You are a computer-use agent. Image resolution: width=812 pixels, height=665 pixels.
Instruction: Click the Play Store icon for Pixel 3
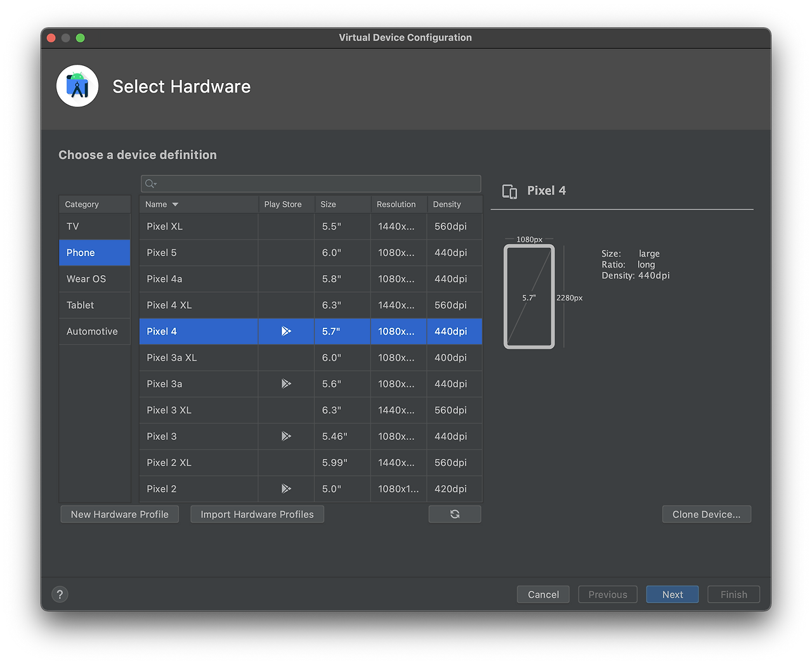pyautogui.click(x=286, y=436)
